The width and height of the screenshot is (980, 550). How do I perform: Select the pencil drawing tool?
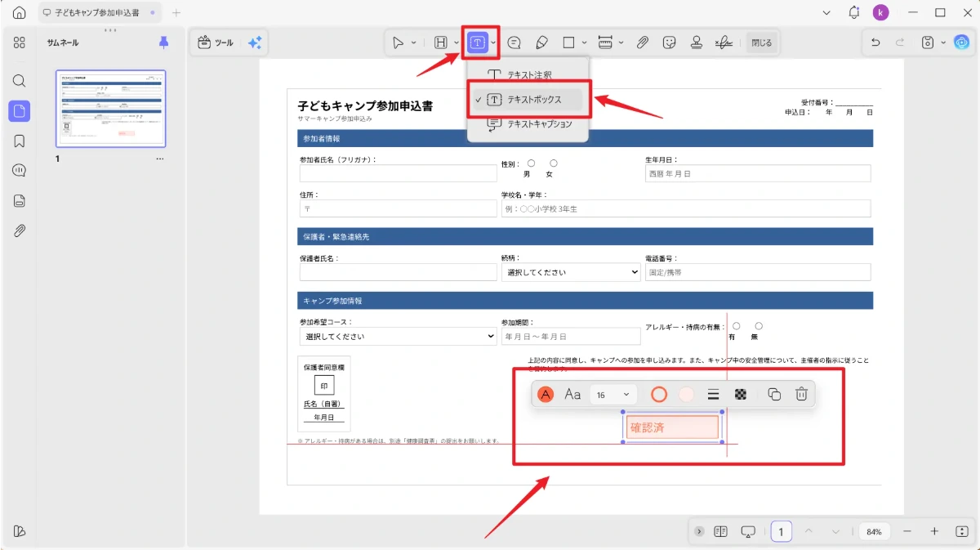(541, 42)
